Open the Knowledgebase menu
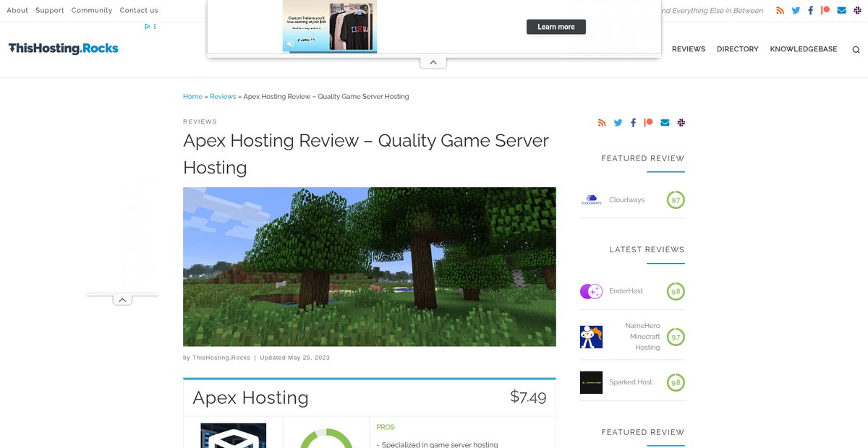Image resolution: width=868 pixels, height=448 pixels. point(804,49)
